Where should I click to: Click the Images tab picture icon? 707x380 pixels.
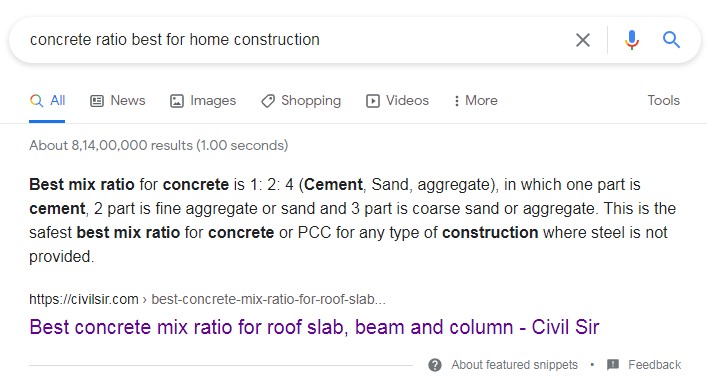(x=177, y=101)
